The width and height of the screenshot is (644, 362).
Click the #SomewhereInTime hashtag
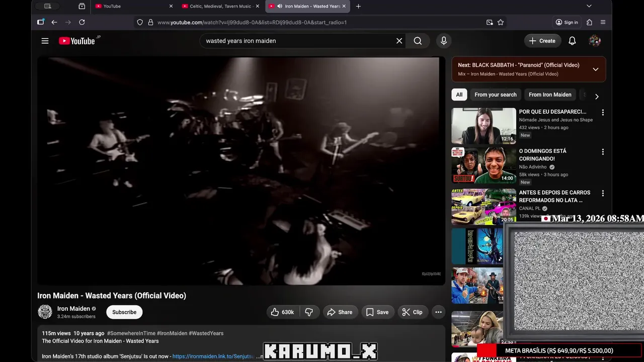click(131, 333)
